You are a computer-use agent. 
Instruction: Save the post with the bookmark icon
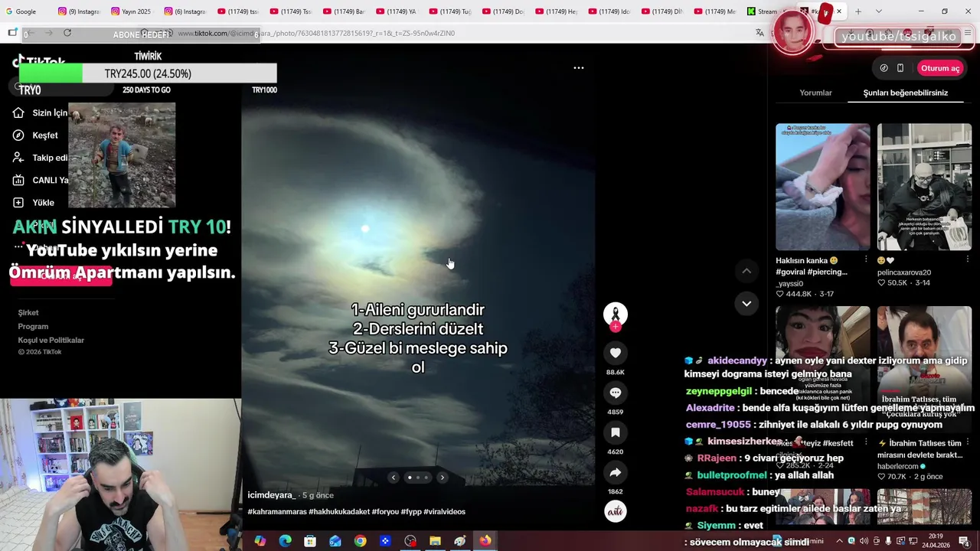(x=615, y=432)
